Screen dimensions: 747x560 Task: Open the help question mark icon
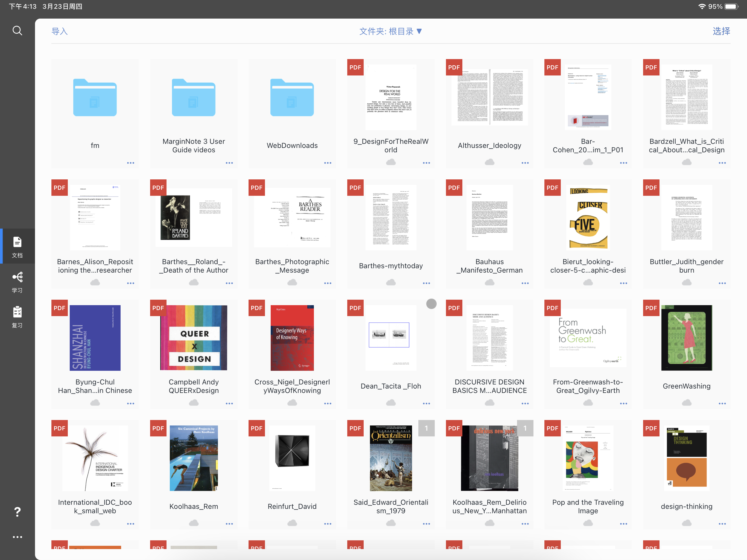17,512
